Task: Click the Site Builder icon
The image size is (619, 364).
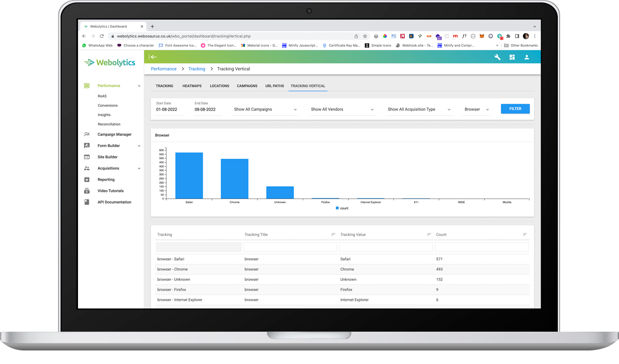Action: [86, 157]
